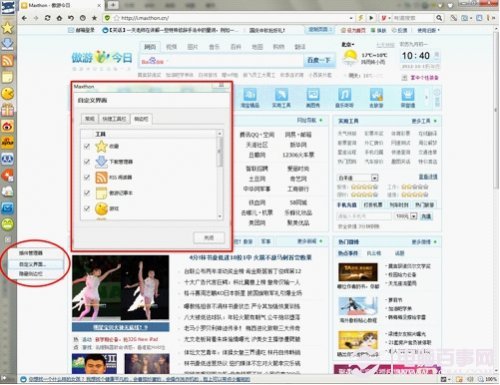Reopen closed tab with undo arrow
The height and width of the screenshot is (385, 500).
[71, 18]
